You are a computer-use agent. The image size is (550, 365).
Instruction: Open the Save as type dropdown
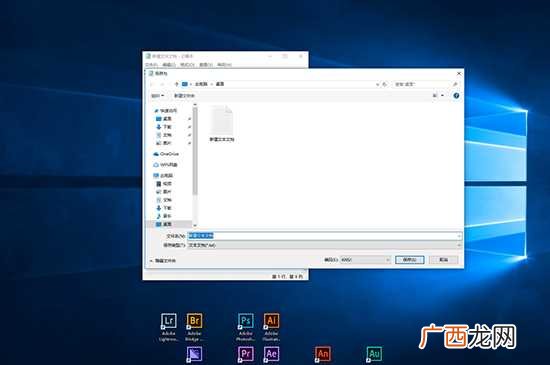pyautogui.click(x=325, y=245)
